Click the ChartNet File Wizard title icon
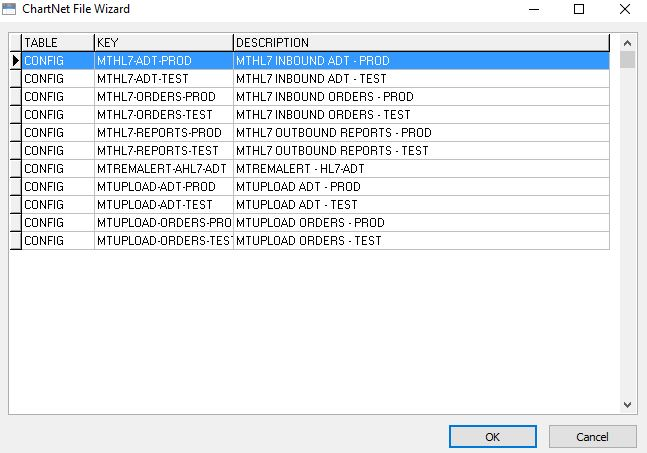 click(x=9, y=9)
